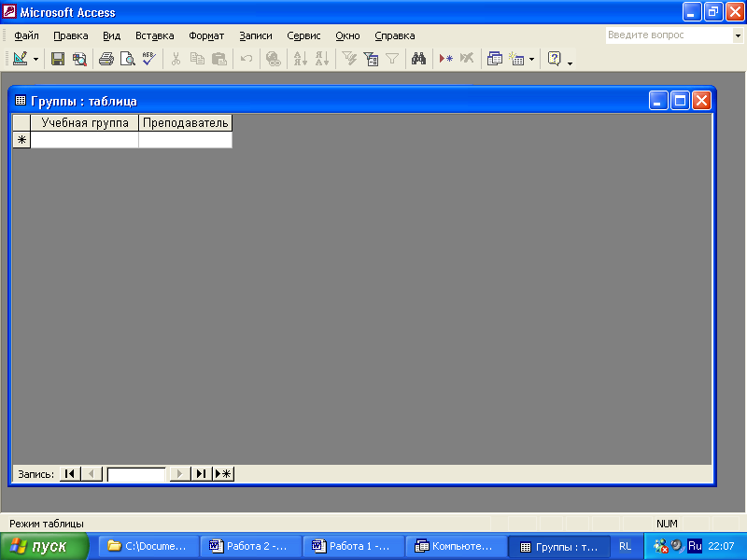The image size is (747, 560).
Task: Click the RL indicator on taskbar
Action: pyautogui.click(x=625, y=546)
